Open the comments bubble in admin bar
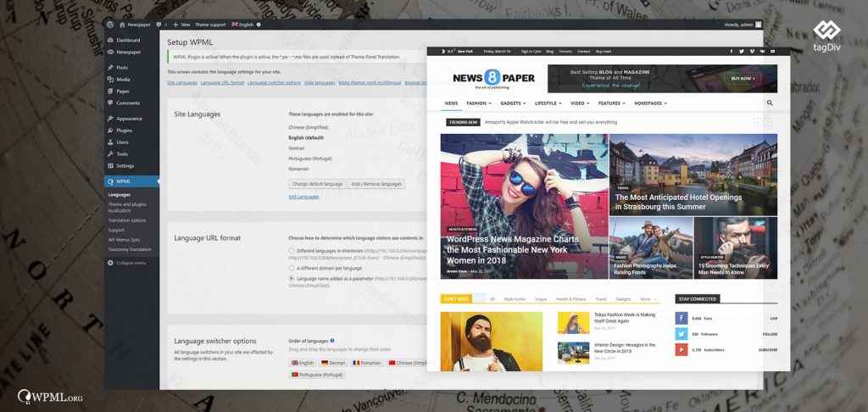The width and height of the screenshot is (868, 412). (161, 25)
